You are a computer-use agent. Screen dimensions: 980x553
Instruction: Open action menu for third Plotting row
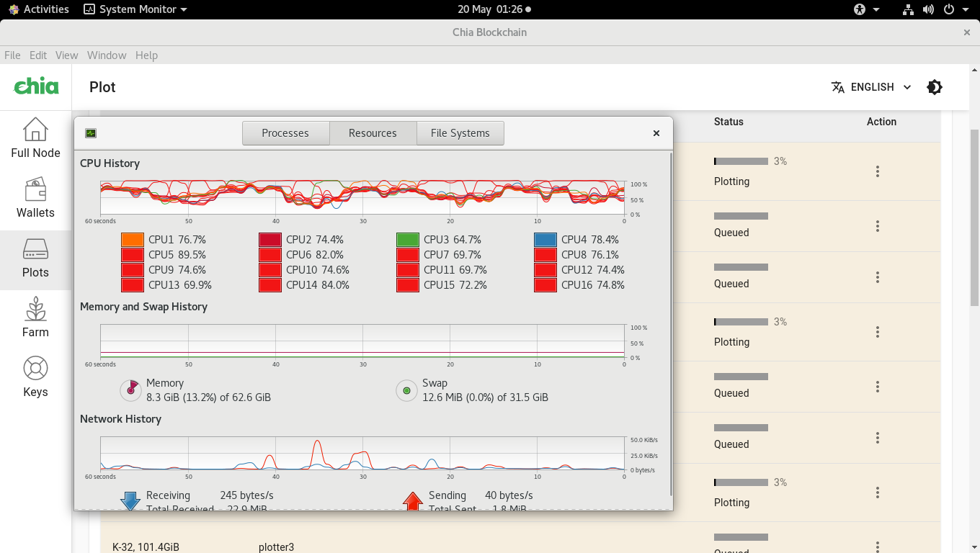[x=878, y=493]
